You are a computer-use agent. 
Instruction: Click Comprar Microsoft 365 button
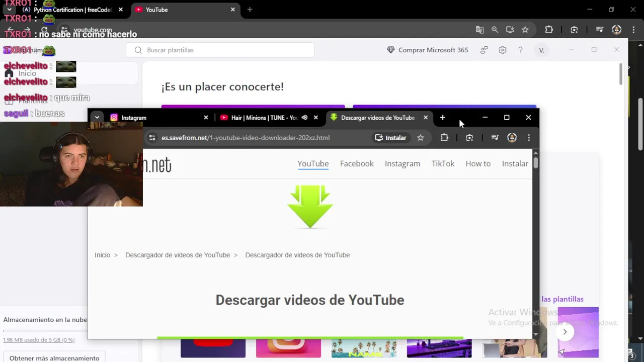point(427,50)
